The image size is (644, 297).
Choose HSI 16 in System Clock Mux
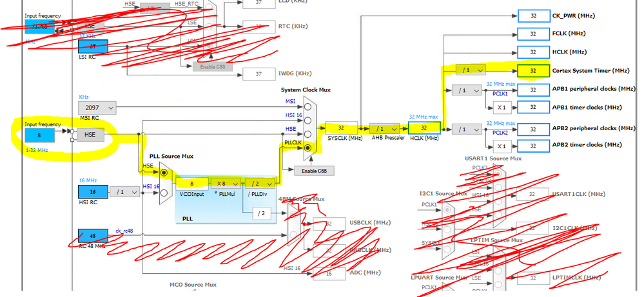pyautogui.click(x=308, y=120)
